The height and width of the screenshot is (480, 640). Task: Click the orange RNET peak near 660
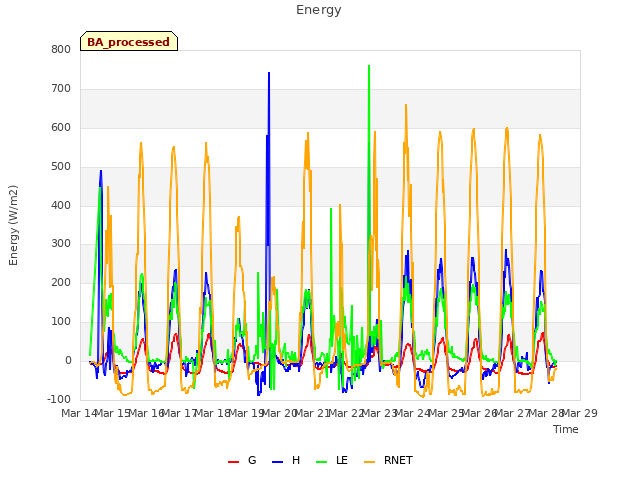pyautogui.click(x=406, y=105)
